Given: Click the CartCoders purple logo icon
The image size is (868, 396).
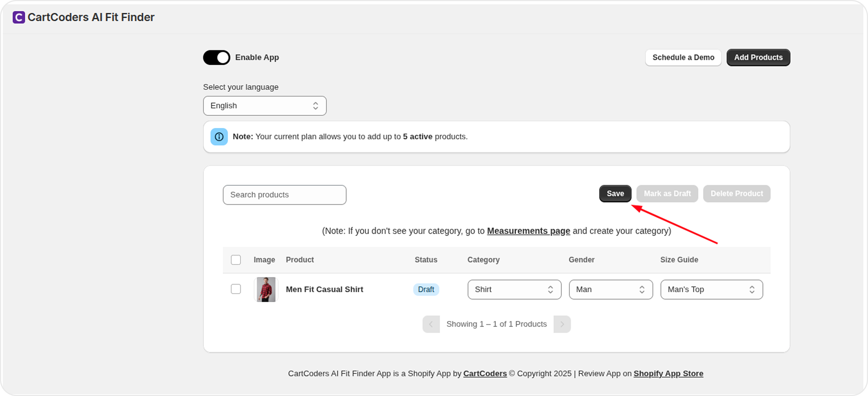Looking at the screenshot, I should 19,17.
